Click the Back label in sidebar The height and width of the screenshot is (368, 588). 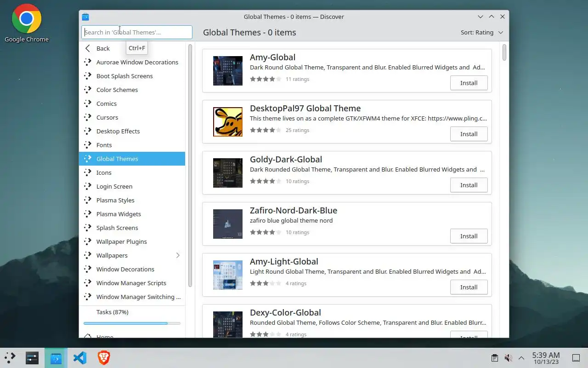click(103, 48)
